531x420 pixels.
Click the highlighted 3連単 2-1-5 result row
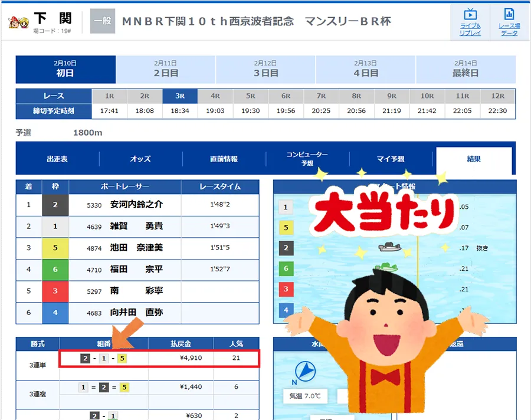[x=159, y=358]
